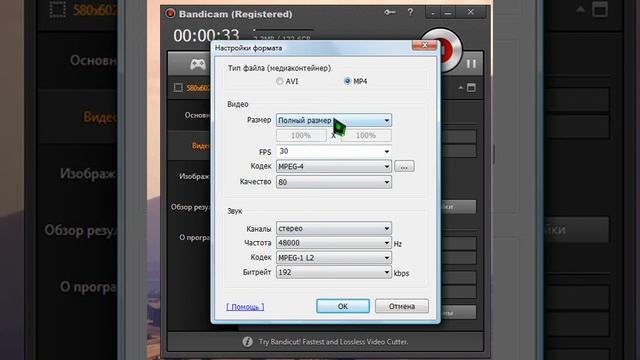This screenshot has height=360, width=640.
Task: Select the MP4 file type radio button
Action: pos(347,81)
